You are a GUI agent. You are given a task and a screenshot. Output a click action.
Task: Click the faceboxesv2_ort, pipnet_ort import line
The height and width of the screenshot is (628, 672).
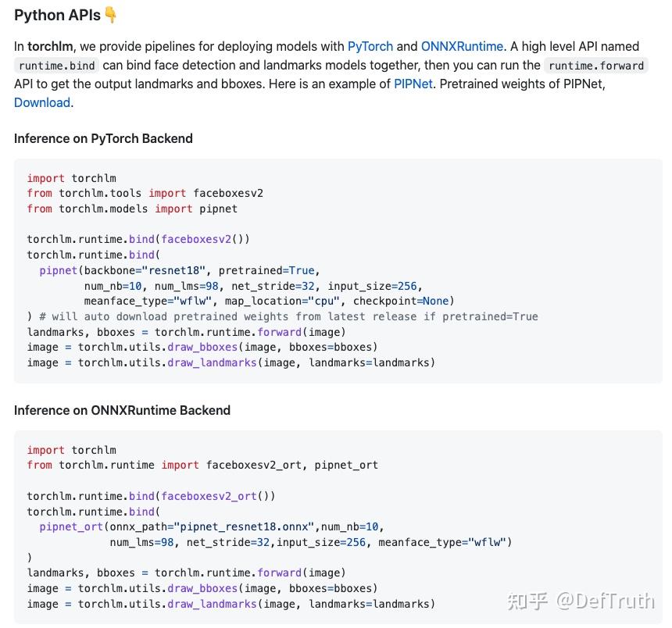202,465
